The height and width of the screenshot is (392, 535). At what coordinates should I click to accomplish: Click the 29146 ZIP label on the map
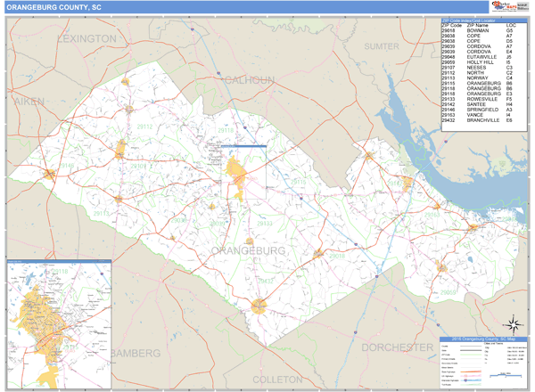click(67, 166)
